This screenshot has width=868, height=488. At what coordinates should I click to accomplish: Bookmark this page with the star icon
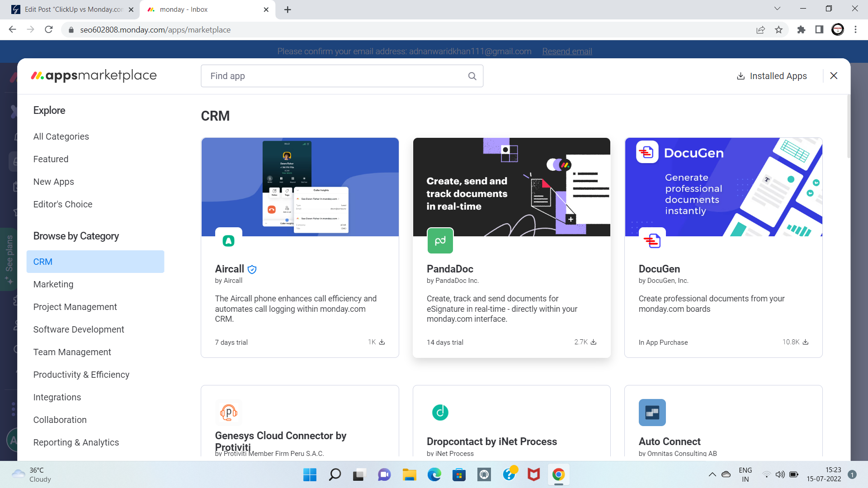coord(778,29)
